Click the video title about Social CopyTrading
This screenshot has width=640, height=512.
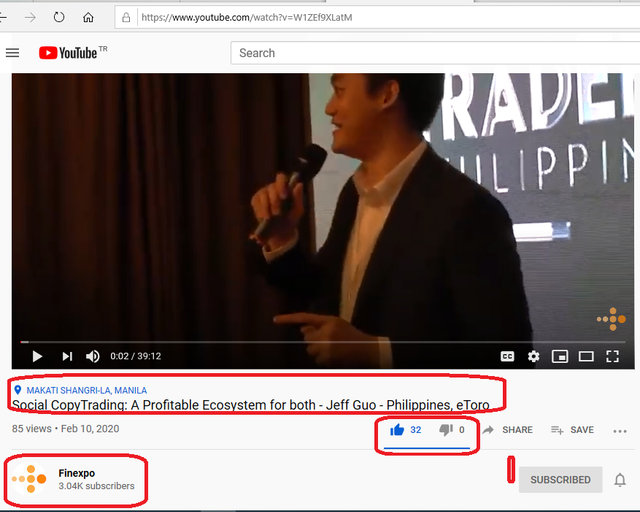coord(251,405)
